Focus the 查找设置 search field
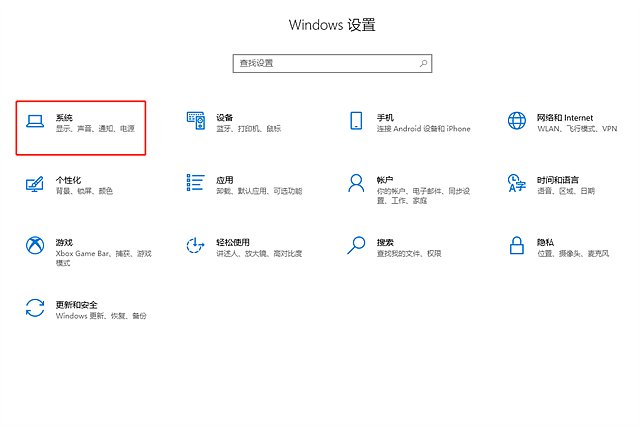Screen dimensions: 640x426 (332, 63)
